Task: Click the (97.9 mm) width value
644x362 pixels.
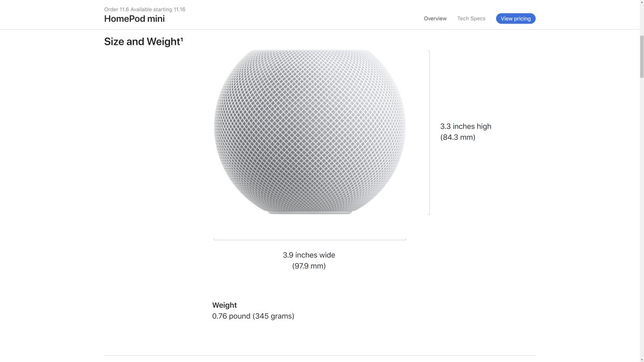Action: [309, 266]
